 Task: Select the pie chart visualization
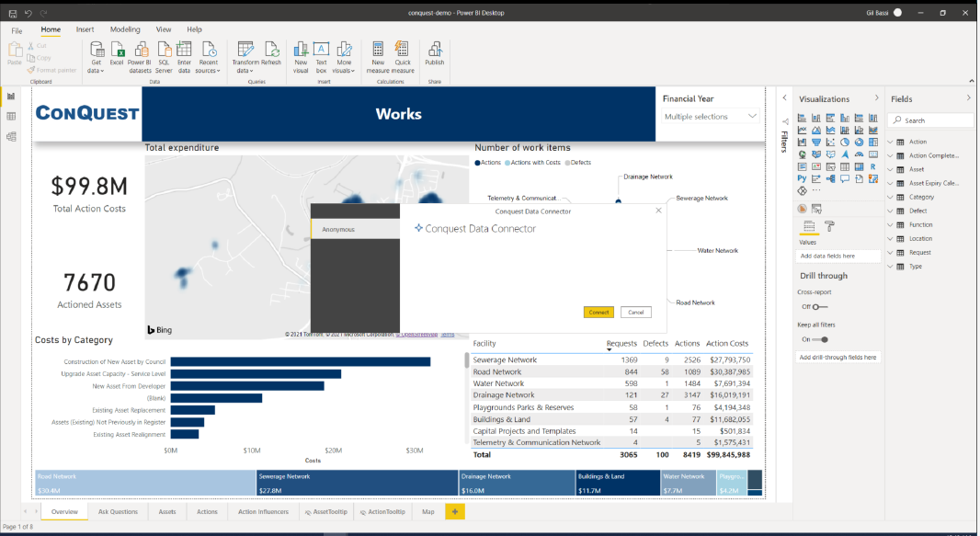844,142
